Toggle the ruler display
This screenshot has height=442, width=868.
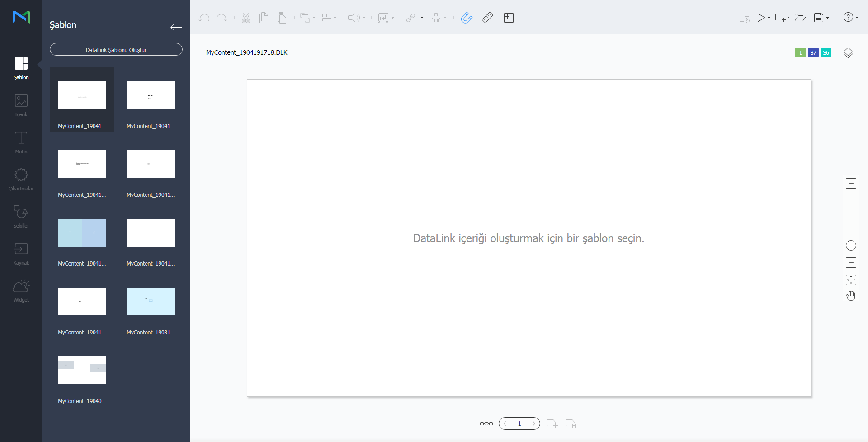[487, 18]
